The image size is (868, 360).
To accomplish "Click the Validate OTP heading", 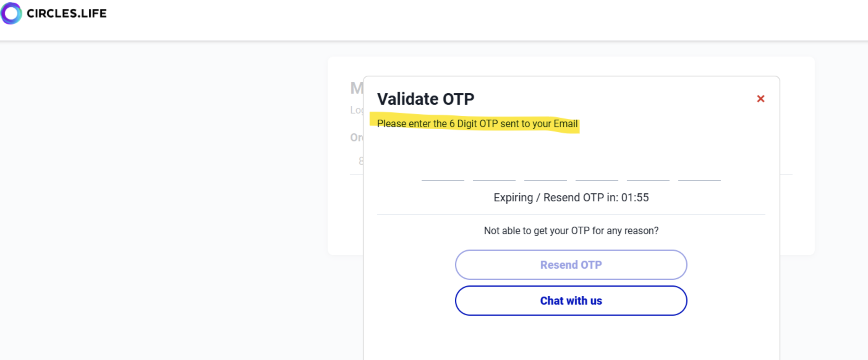I will pos(426,99).
